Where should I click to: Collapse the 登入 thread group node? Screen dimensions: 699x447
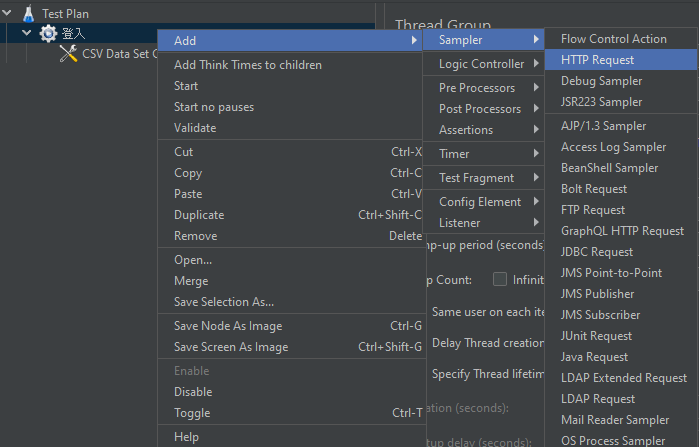[27, 33]
